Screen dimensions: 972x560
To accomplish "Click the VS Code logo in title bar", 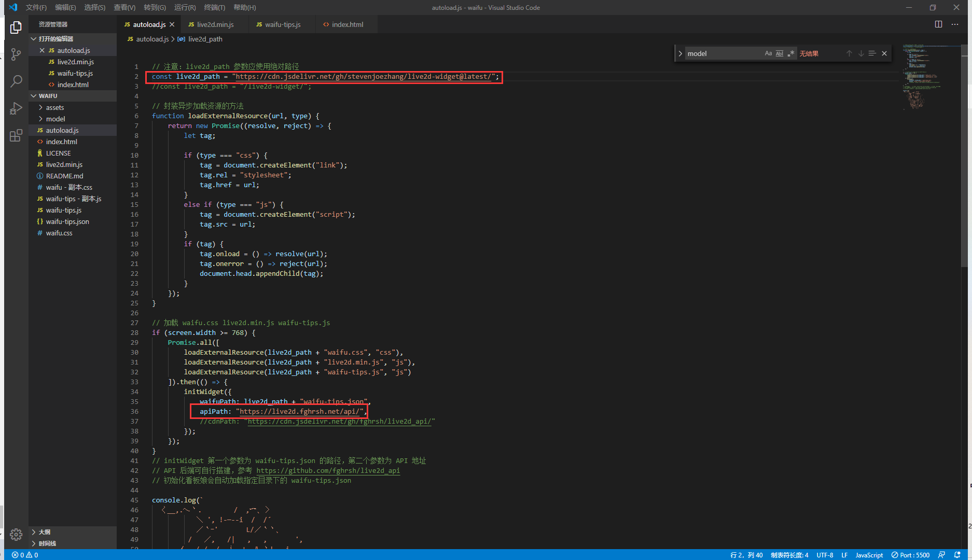I will (13, 7).
